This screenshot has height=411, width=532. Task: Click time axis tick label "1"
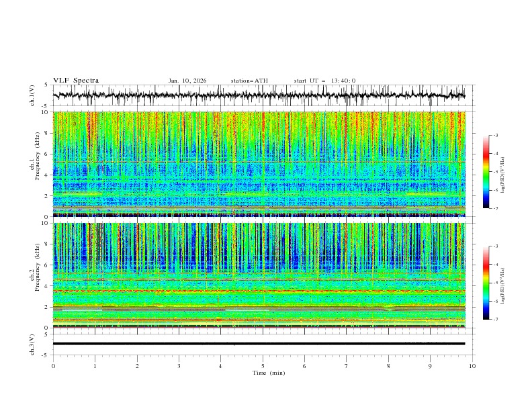click(95, 366)
